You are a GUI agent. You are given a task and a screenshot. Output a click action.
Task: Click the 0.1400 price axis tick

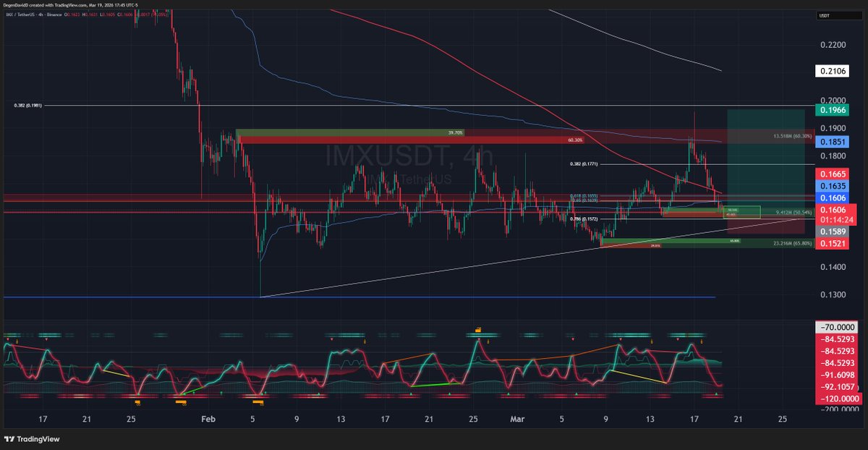tap(833, 268)
